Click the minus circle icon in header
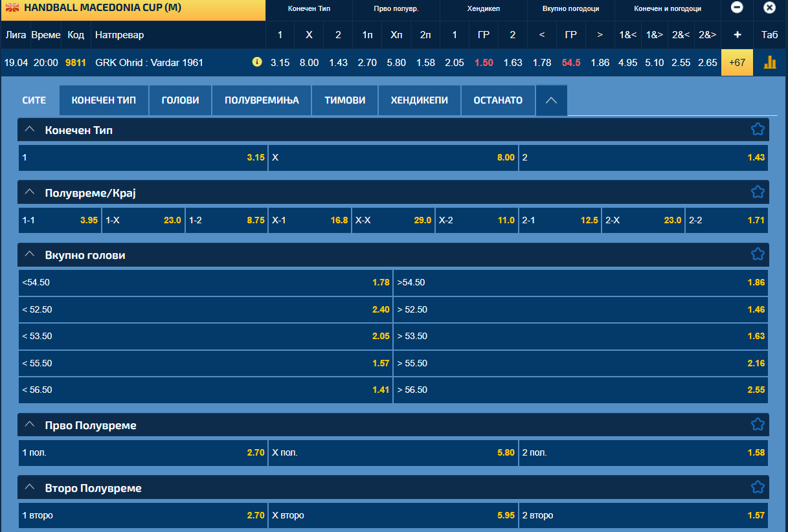Screen dimensions: 788x532 737,8
